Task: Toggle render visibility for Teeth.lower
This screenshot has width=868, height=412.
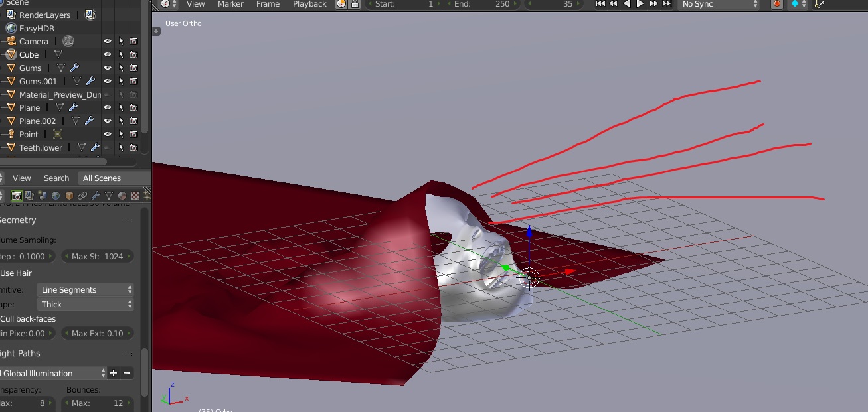Action: [x=133, y=147]
